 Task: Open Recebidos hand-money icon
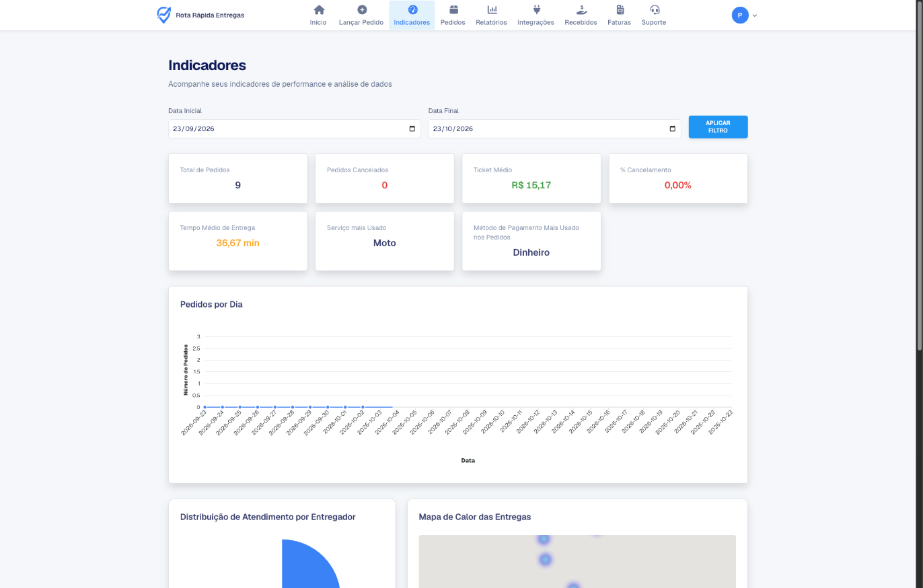click(x=581, y=10)
